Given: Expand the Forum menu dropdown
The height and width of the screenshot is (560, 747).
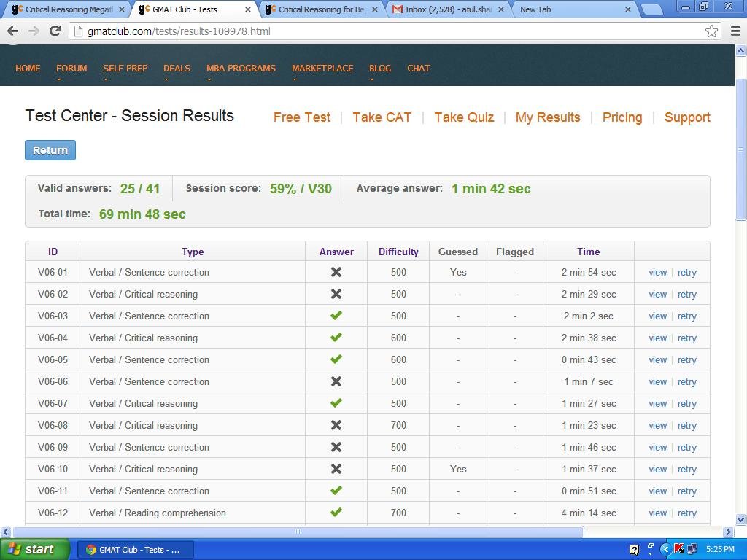Looking at the screenshot, I should [x=71, y=69].
